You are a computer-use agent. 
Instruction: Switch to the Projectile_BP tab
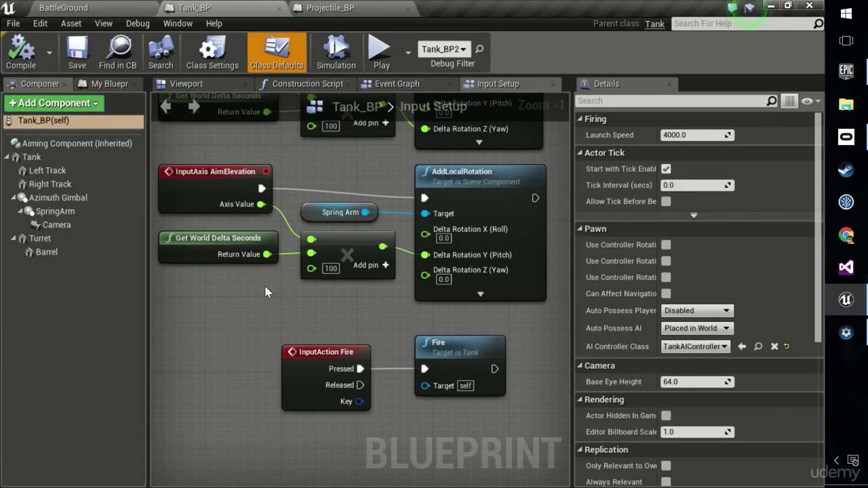point(330,7)
